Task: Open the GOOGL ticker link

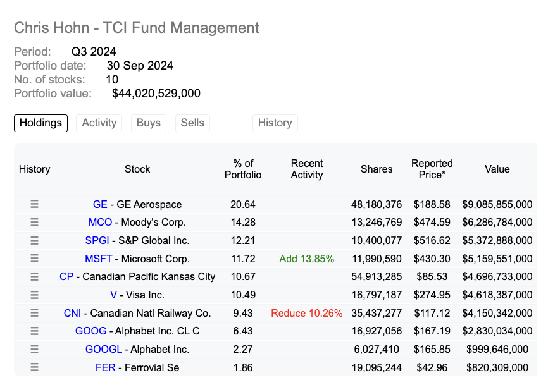Action: (x=103, y=349)
